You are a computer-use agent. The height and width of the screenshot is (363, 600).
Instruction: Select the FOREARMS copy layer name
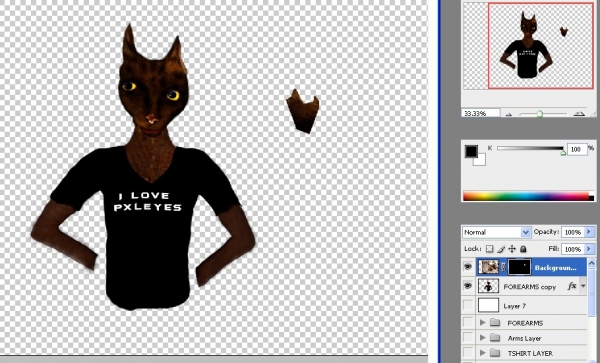click(x=530, y=286)
